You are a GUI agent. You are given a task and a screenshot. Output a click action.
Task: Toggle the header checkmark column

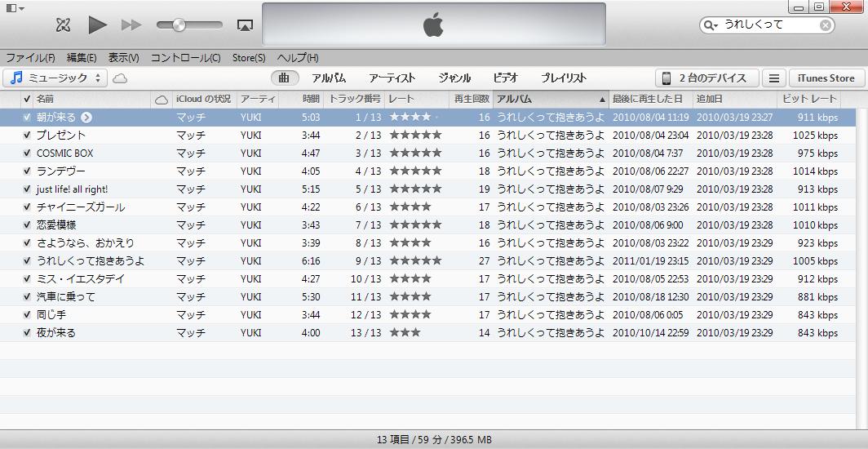coord(27,99)
